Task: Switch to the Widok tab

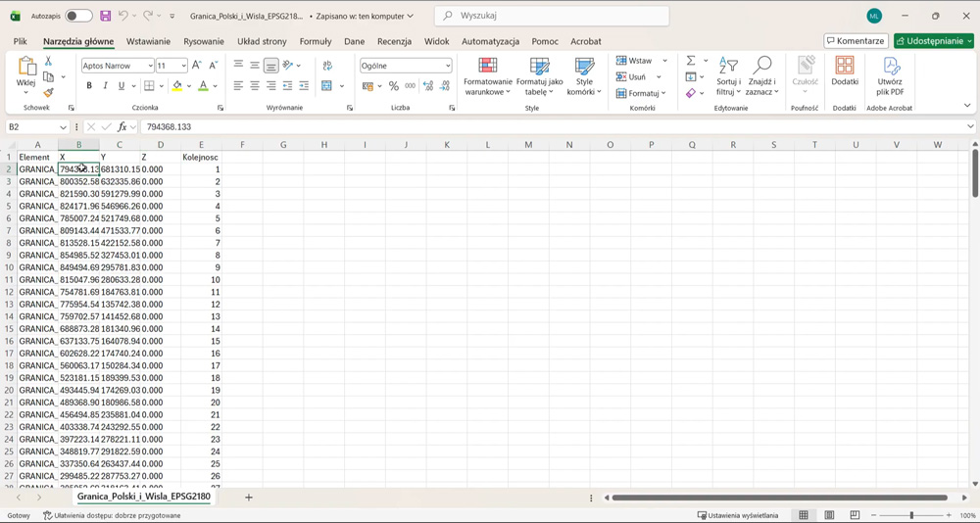Action: pyautogui.click(x=437, y=41)
